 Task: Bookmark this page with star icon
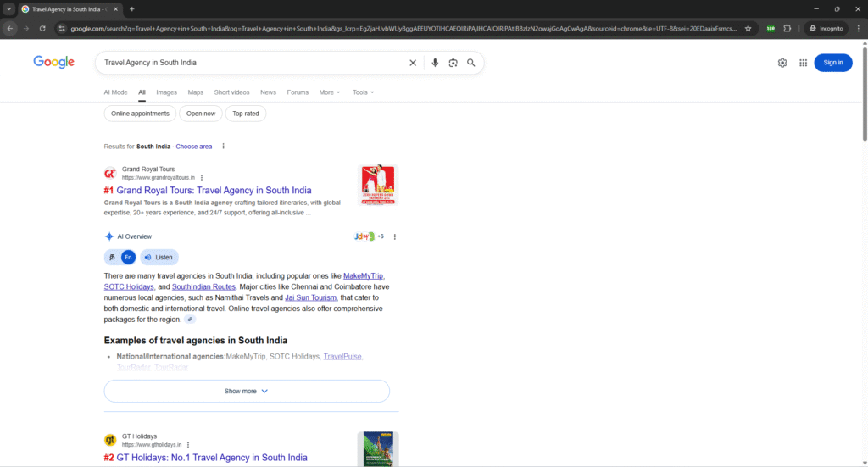pyautogui.click(x=748, y=28)
